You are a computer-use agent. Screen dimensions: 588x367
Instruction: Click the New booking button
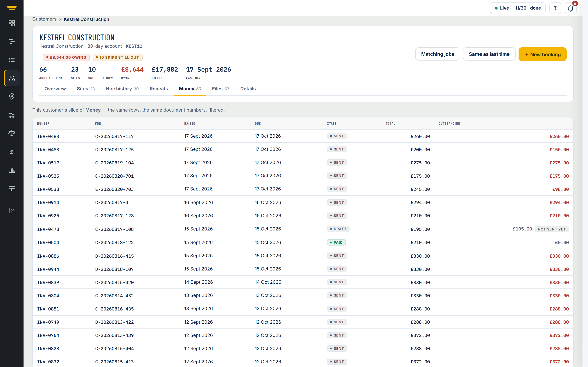[x=542, y=54]
